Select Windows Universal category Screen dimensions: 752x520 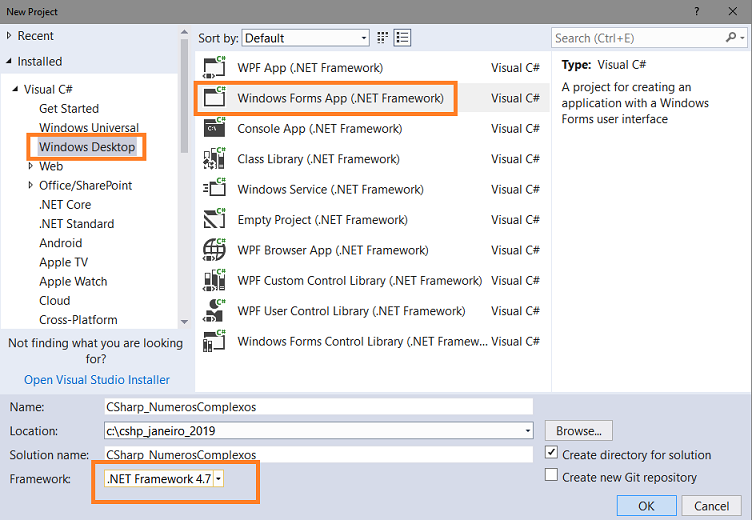(89, 128)
